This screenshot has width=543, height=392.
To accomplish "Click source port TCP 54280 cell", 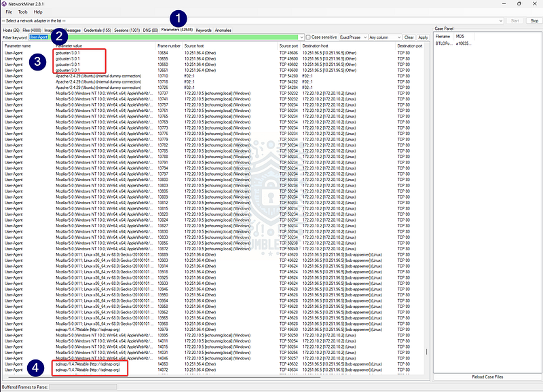I will point(288,76).
